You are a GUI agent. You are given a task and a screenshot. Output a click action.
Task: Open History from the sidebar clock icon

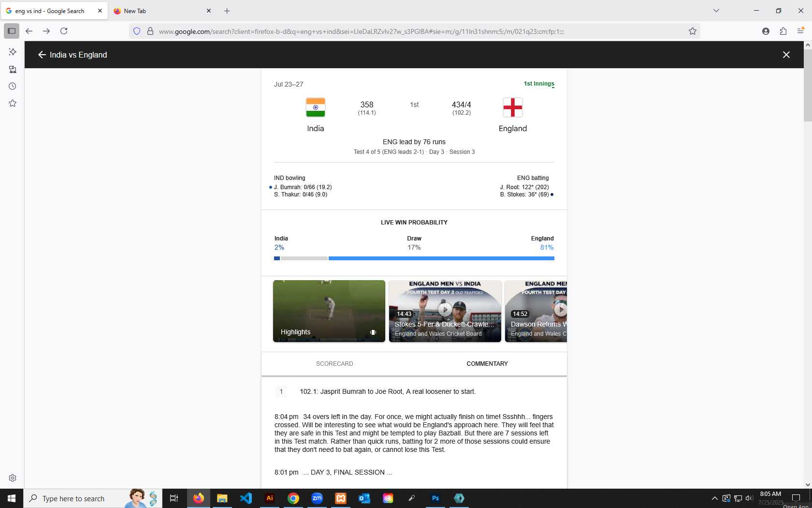pyautogui.click(x=13, y=86)
